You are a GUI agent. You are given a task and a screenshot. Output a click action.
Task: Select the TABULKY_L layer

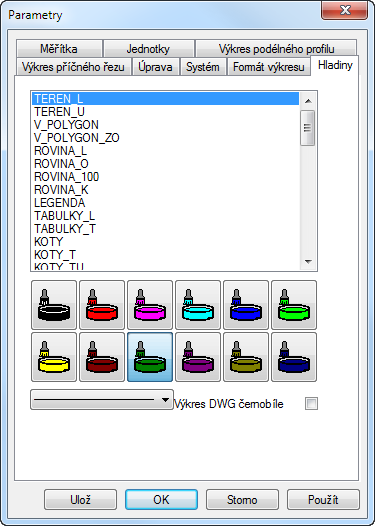pyautogui.click(x=165, y=216)
